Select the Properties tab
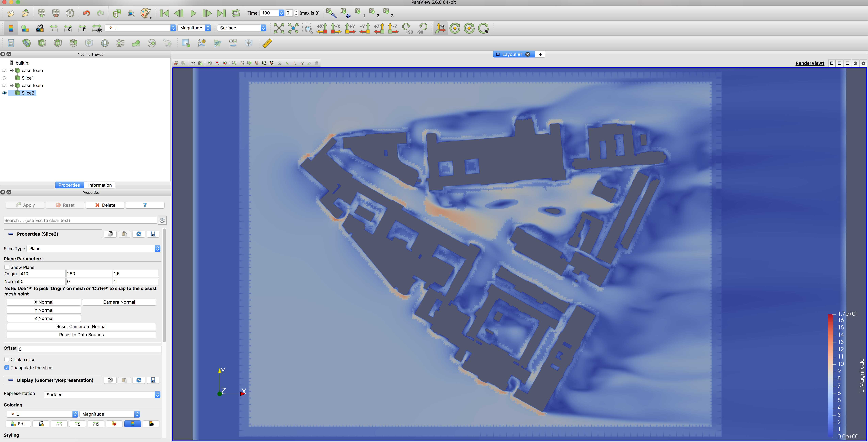The height and width of the screenshot is (442, 868). point(69,185)
